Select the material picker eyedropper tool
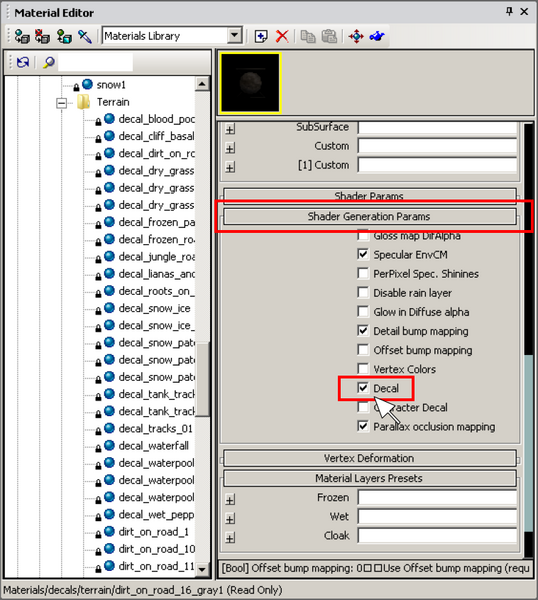This screenshot has height=600, width=538. [85, 36]
